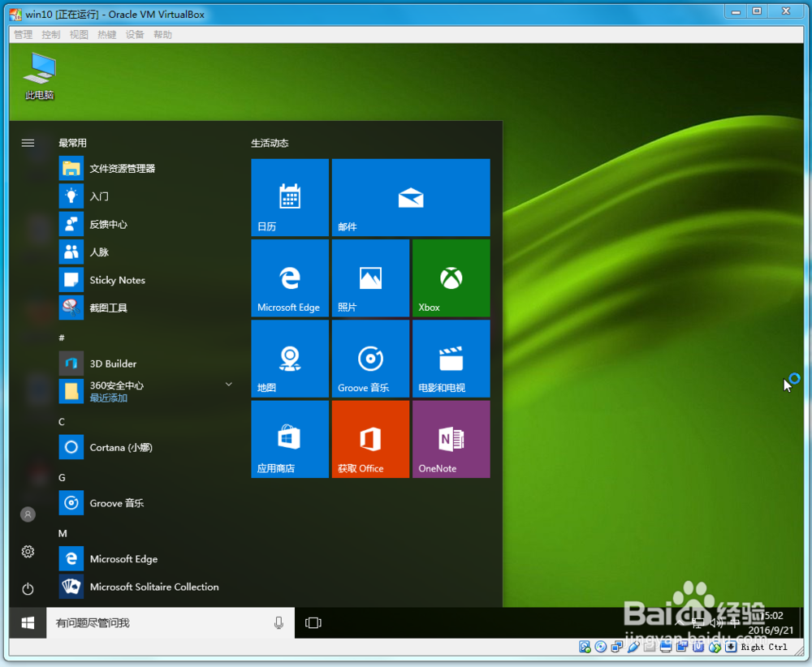Open the Get Started (入门) app
The width and height of the screenshot is (812, 667).
point(146,196)
